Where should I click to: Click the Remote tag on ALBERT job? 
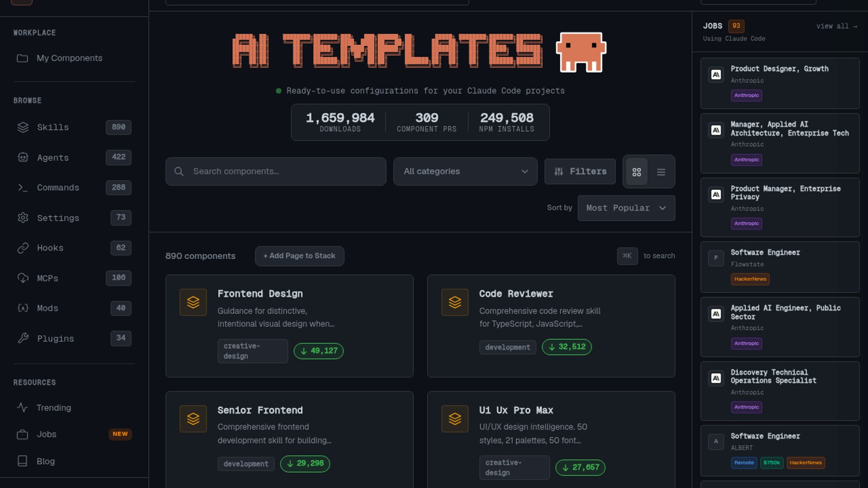point(744,463)
